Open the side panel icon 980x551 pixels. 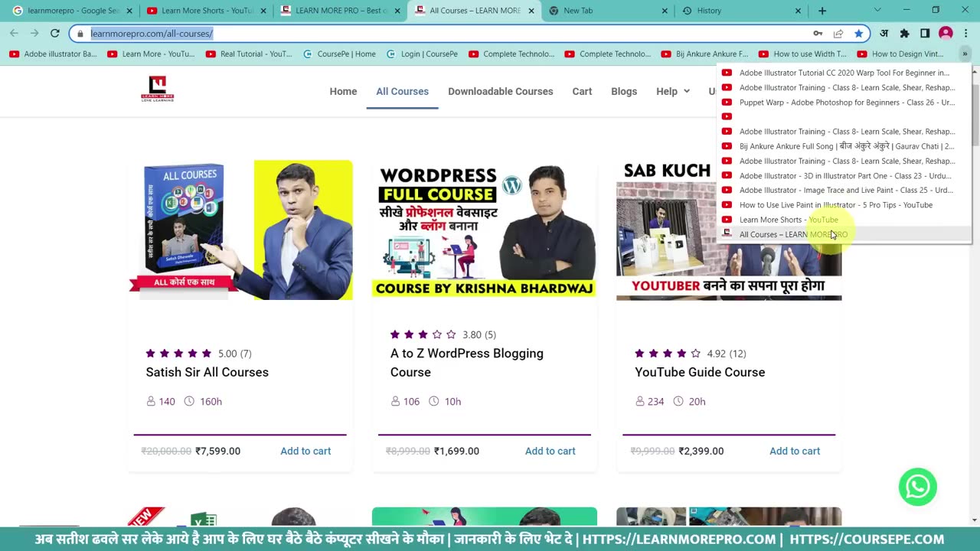[x=925, y=34]
